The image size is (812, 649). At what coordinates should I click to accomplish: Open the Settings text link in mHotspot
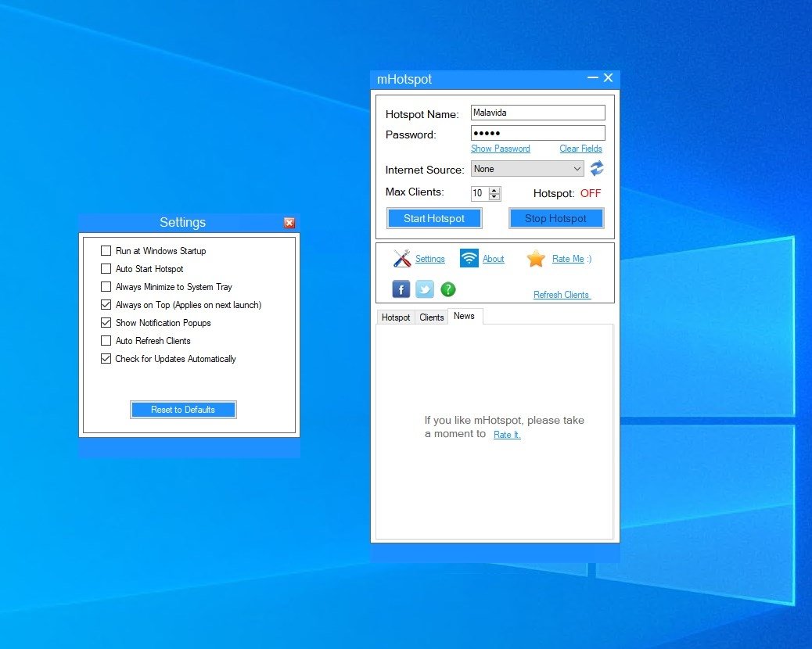point(429,259)
